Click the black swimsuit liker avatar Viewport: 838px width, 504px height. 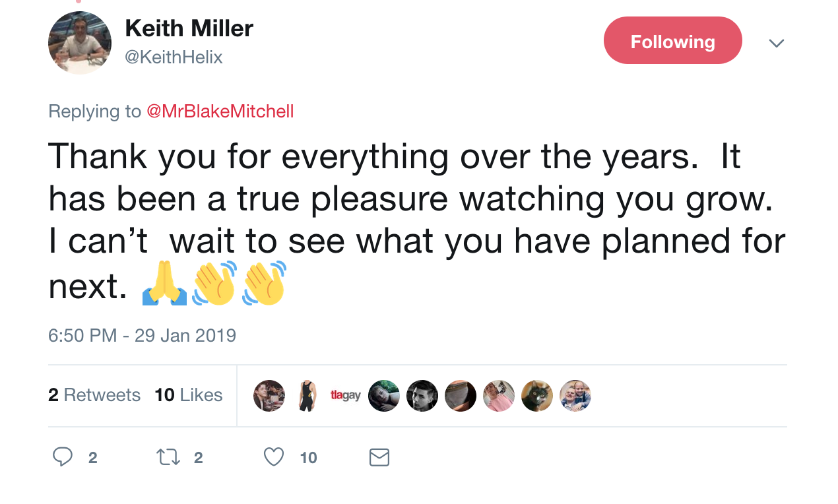[307, 396]
